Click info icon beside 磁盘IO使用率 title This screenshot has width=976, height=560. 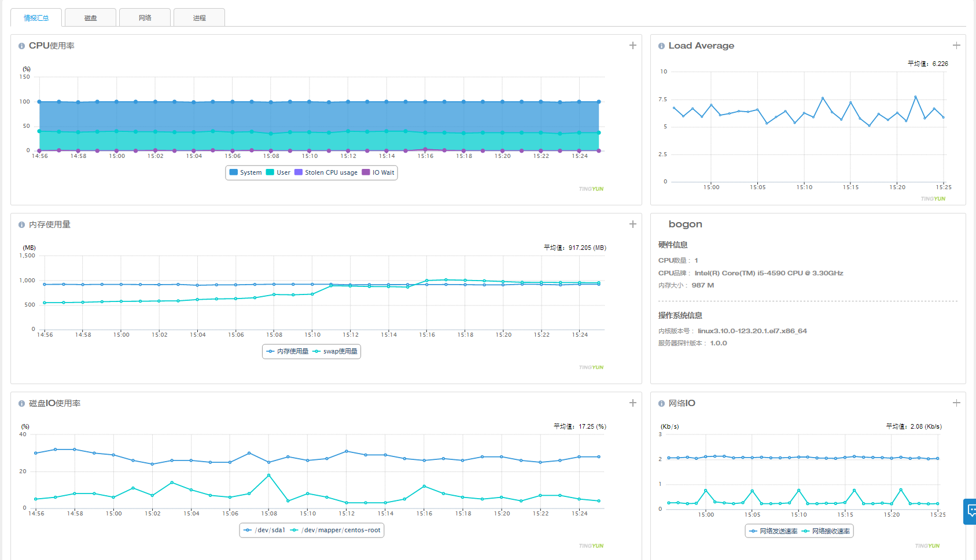(x=21, y=403)
